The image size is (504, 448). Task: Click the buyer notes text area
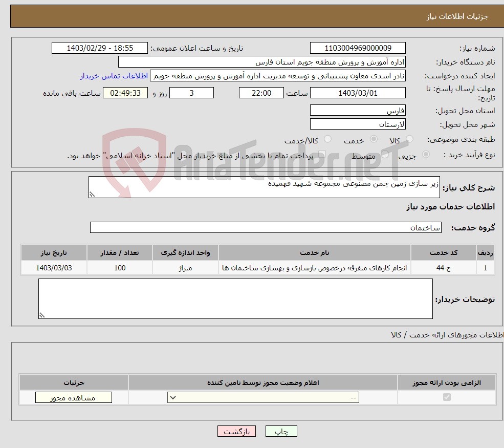coord(235,299)
